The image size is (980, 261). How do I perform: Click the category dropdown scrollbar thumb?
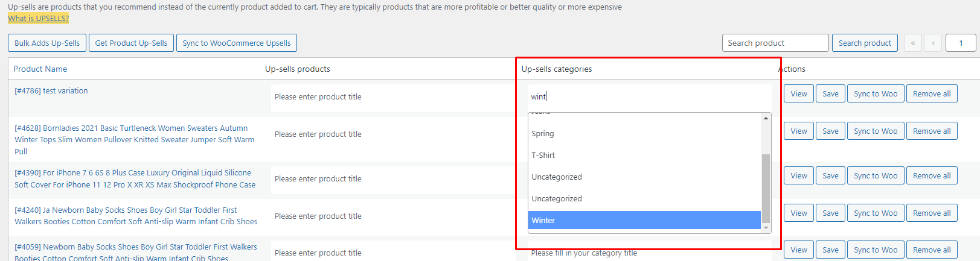(766, 188)
